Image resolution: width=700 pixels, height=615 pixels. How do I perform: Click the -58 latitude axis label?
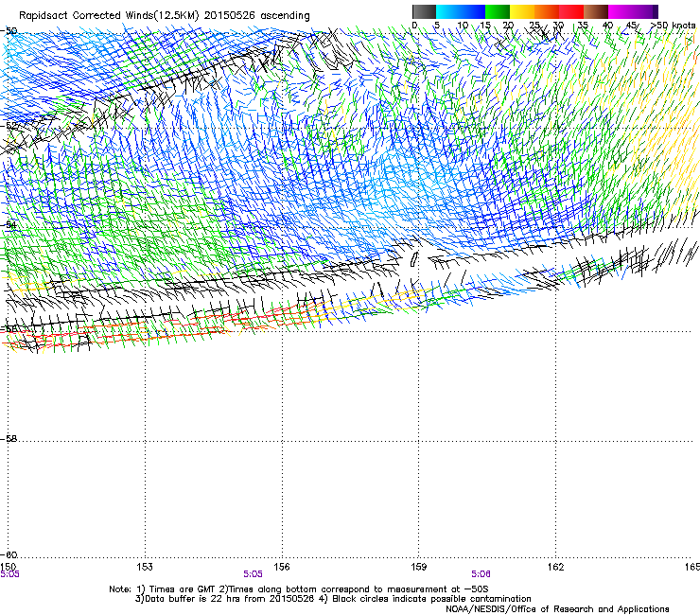pos(9,439)
